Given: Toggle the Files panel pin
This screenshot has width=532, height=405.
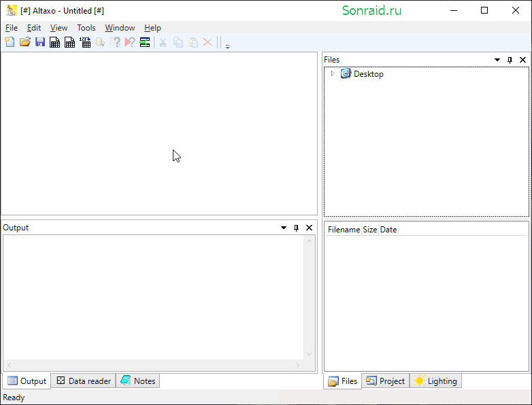Looking at the screenshot, I should point(510,60).
